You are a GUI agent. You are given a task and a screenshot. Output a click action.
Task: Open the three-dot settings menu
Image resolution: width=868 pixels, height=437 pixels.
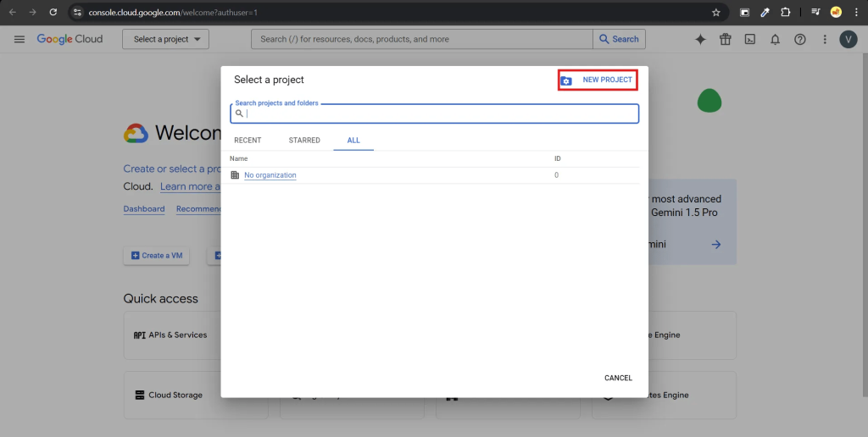(825, 39)
